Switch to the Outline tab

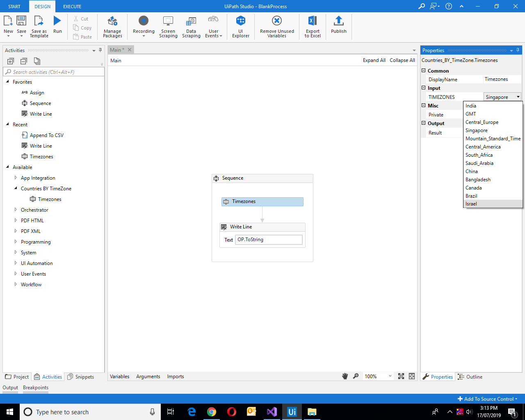point(470,377)
